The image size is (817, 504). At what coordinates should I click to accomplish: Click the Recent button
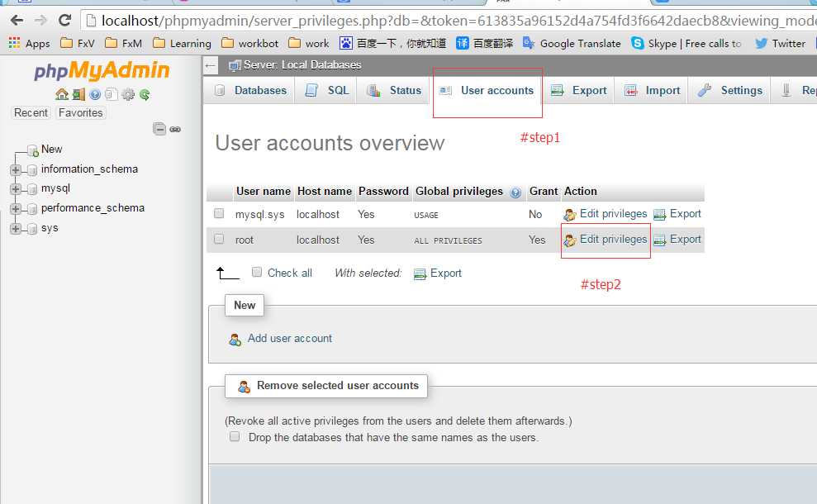point(31,112)
